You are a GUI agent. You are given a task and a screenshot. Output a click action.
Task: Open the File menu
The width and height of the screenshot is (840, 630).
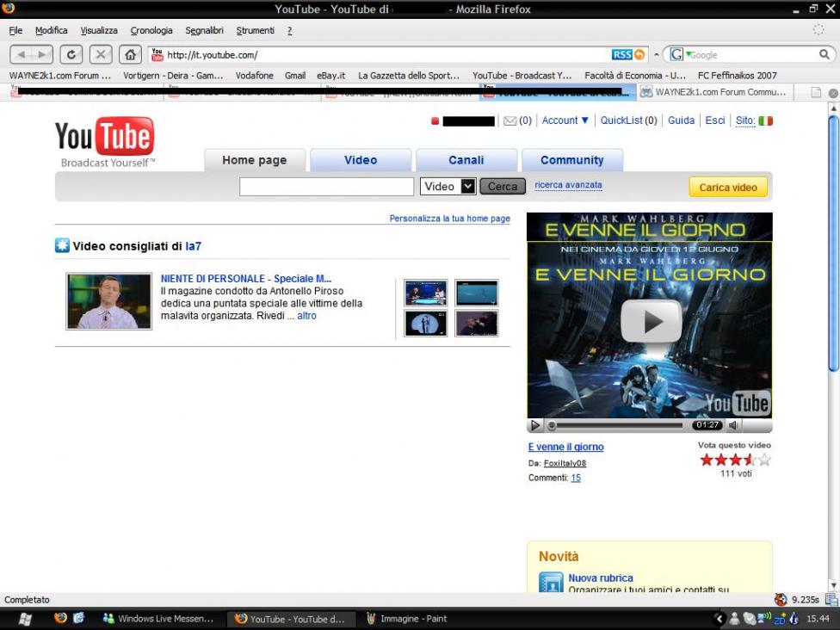click(x=15, y=30)
